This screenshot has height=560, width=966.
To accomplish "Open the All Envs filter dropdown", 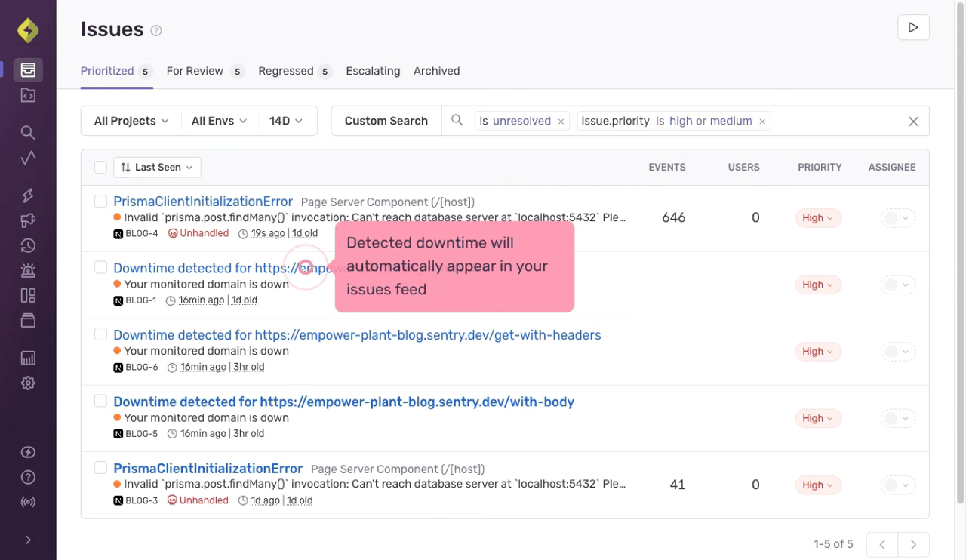I will (x=219, y=121).
